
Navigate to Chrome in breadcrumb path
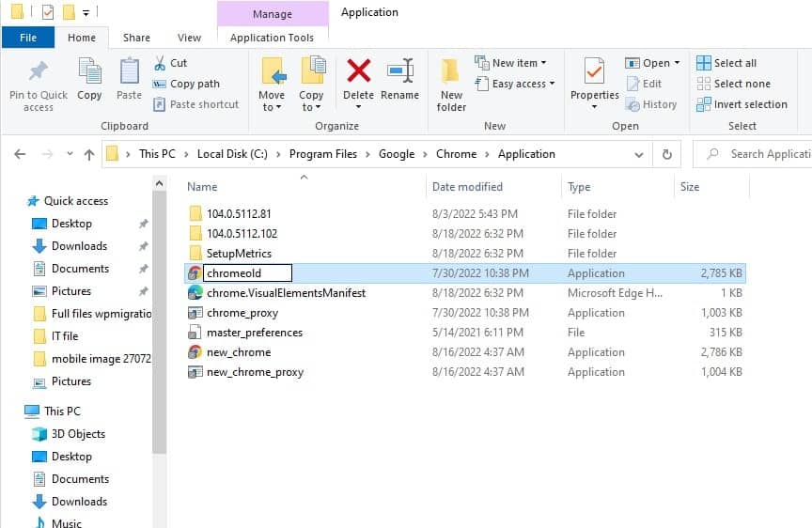[x=456, y=154]
